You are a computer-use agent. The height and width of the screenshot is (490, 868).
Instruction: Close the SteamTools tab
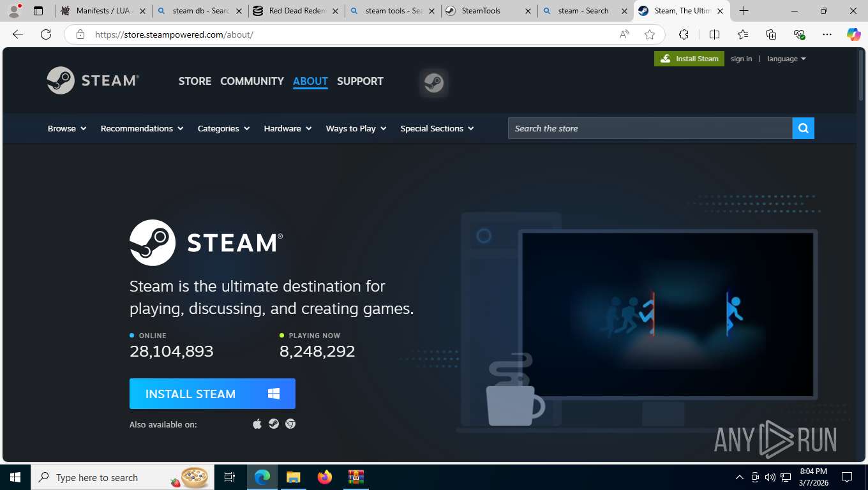click(528, 11)
